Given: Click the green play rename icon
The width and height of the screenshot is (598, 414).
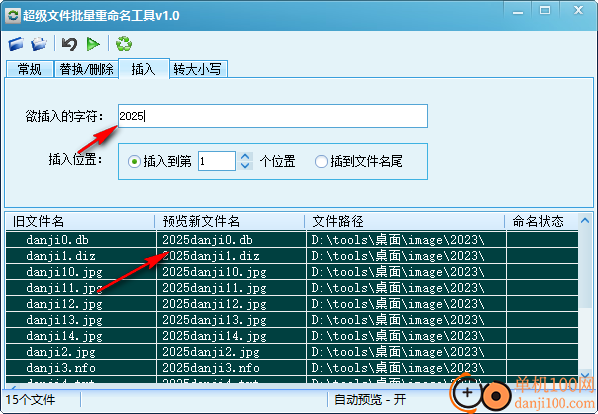Looking at the screenshot, I should pyautogui.click(x=93, y=44).
